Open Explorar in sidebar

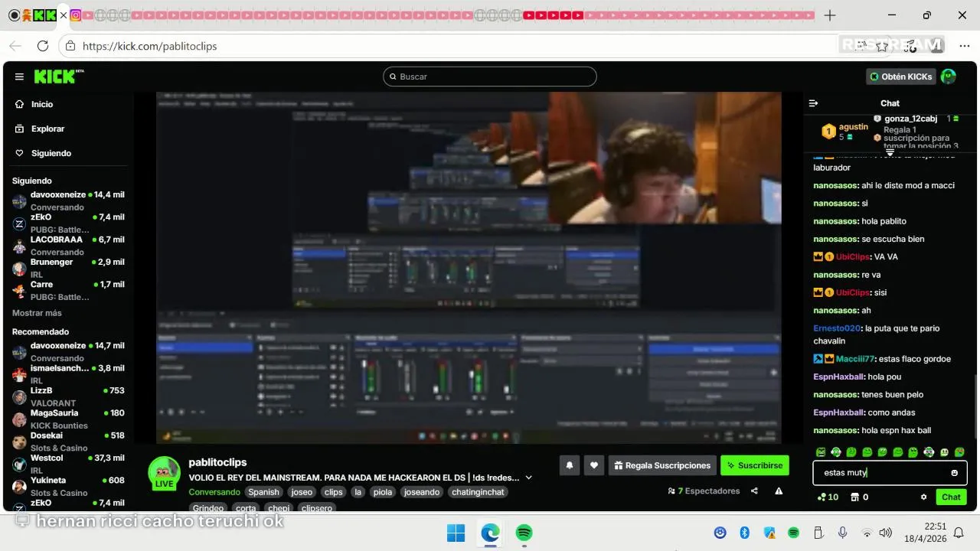click(x=47, y=129)
